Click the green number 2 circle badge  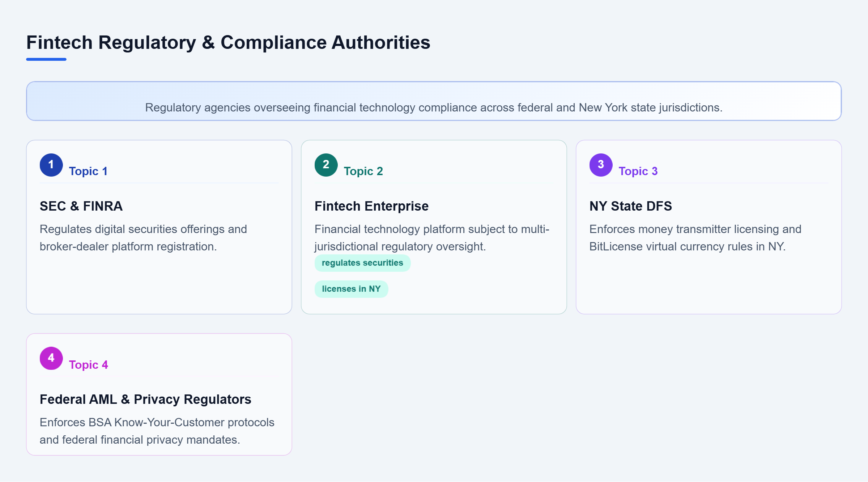326,165
